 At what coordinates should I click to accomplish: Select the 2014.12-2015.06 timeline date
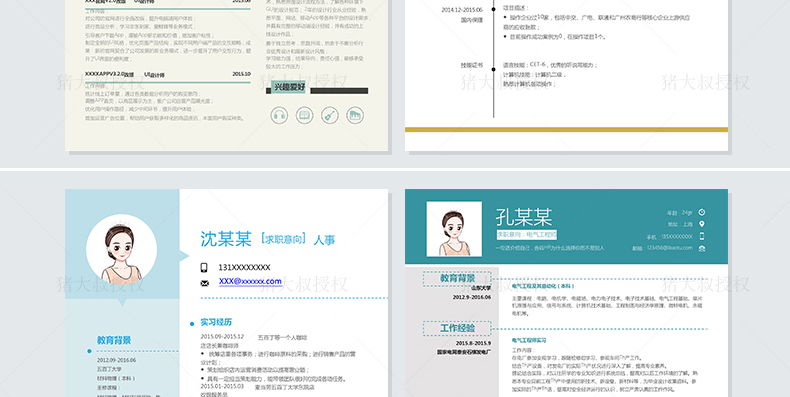pos(462,10)
